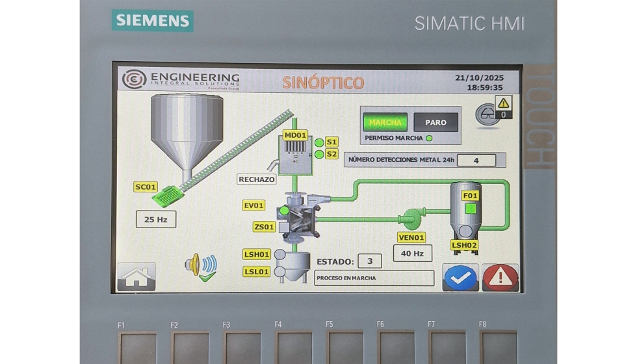Tap the MD01 yellow tag
This screenshot has width=637, height=364.
click(295, 135)
